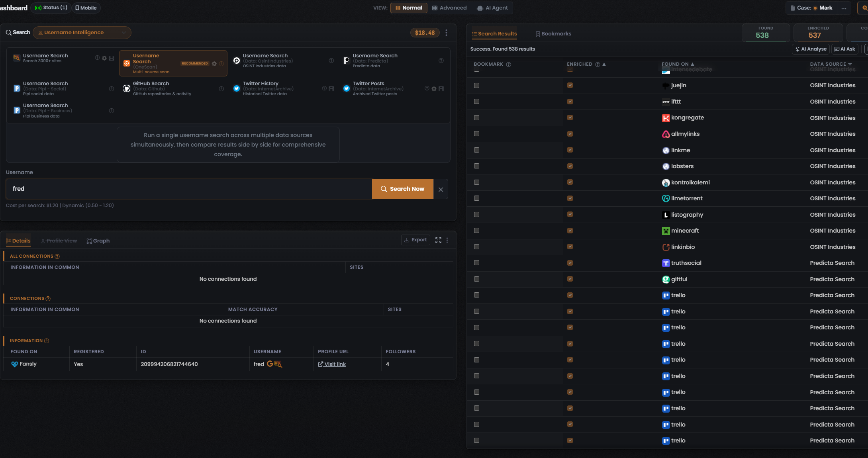The width and height of the screenshot is (868, 458).
Task: Show help for Pipl Business Username Search
Action: tap(112, 111)
